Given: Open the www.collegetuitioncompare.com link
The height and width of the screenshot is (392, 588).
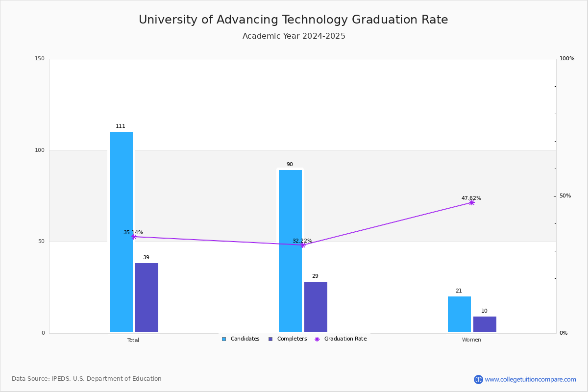Looking at the screenshot, I should tap(531, 379).
